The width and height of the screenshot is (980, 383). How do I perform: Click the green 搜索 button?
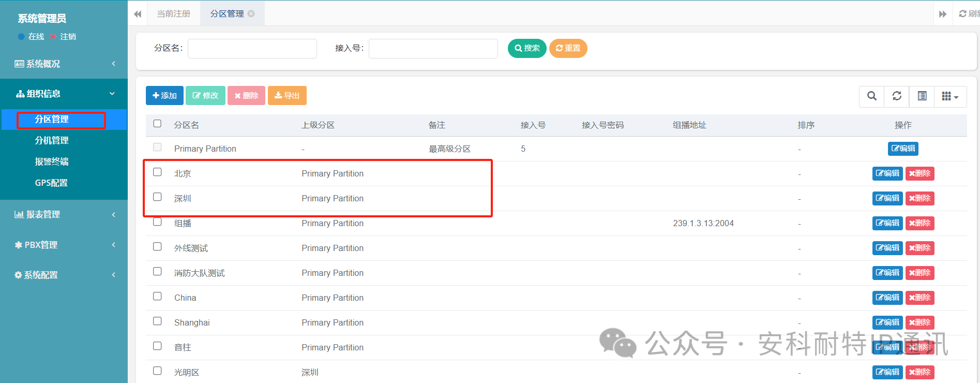(526, 48)
